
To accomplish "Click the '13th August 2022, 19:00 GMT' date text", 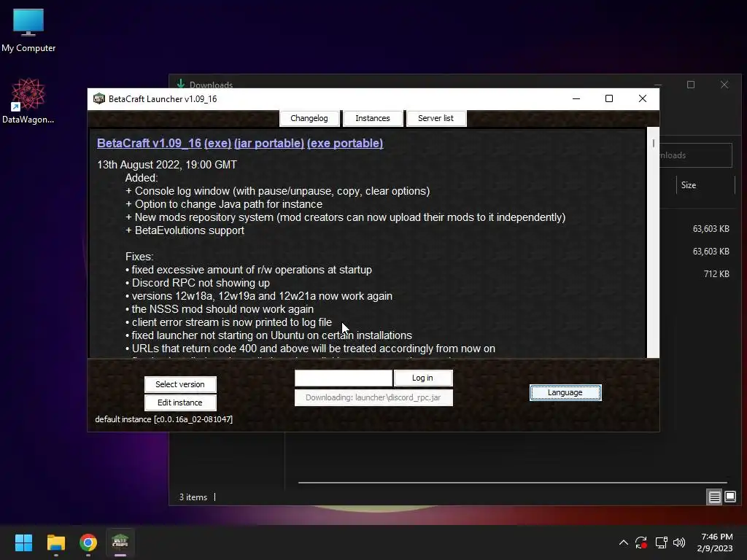I will coord(167,165).
